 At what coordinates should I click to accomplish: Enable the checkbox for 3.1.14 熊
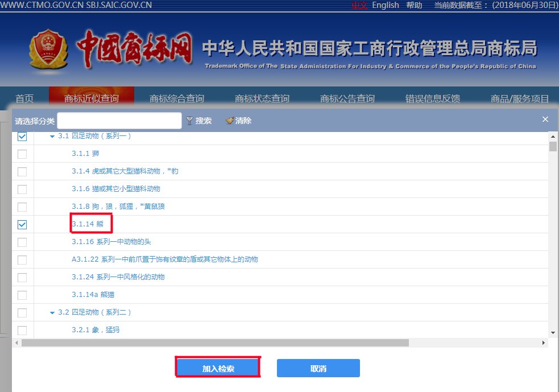22,224
